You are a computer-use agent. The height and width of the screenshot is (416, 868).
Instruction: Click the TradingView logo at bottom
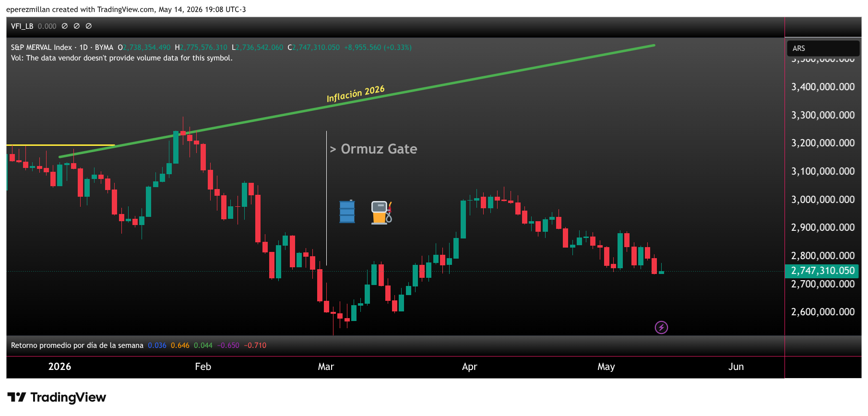pyautogui.click(x=57, y=397)
